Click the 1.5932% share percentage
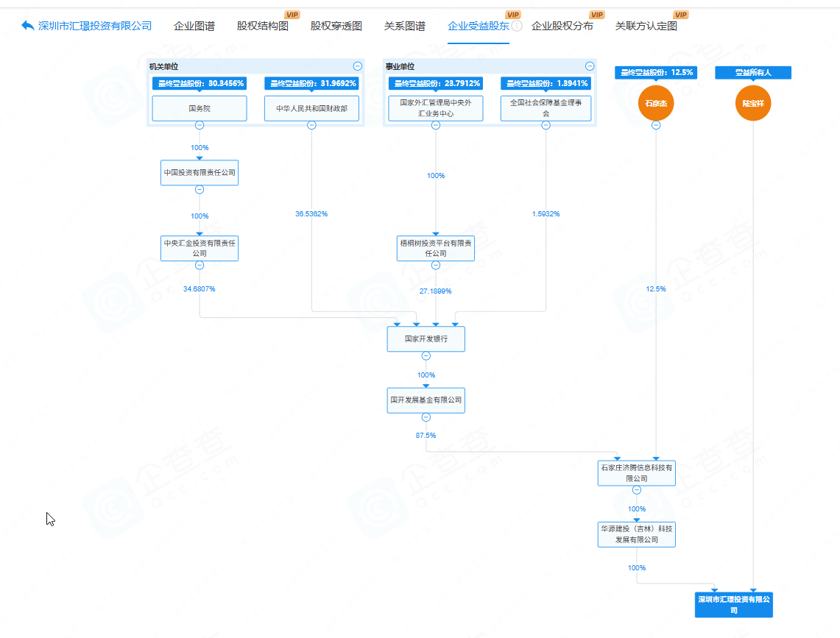Image resolution: width=840 pixels, height=638 pixels. point(546,213)
